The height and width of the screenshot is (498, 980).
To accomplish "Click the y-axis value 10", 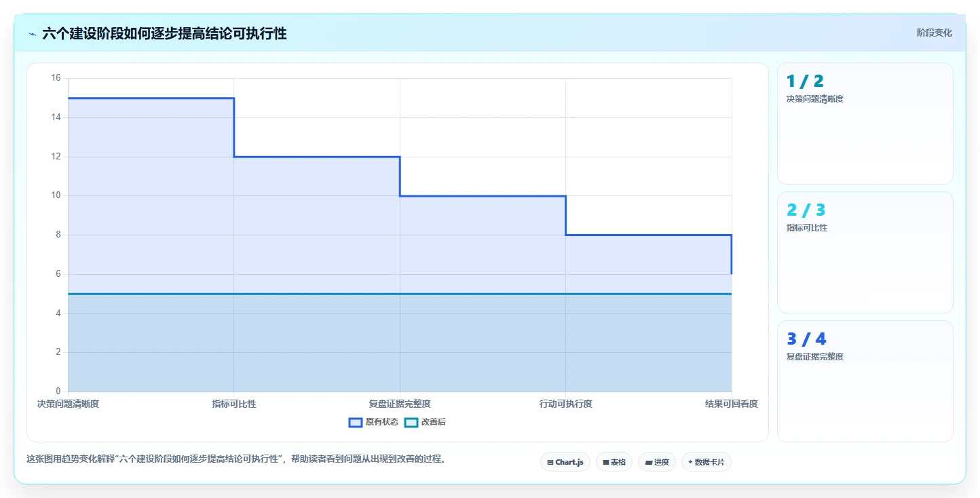I will point(56,195).
